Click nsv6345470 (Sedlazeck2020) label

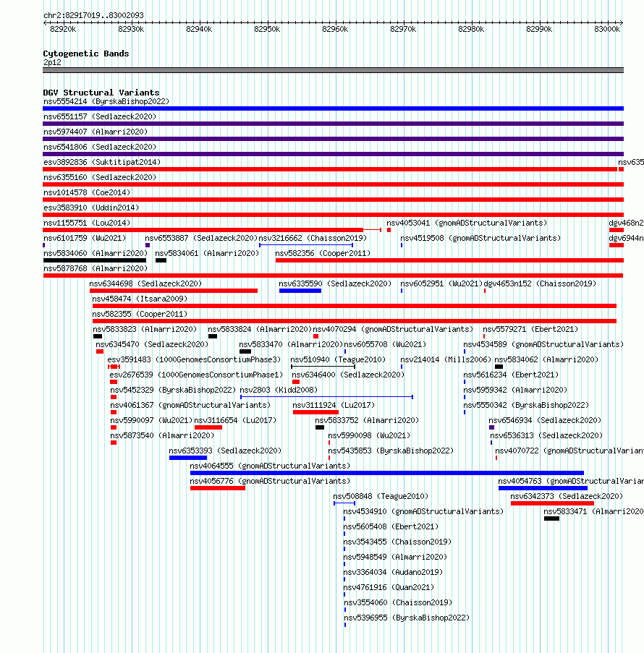pyautogui.click(x=152, y=345)
